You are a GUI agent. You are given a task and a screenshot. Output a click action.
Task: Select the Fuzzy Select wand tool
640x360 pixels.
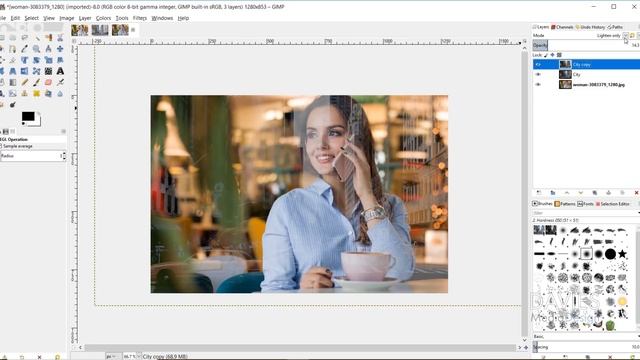[x=37, y=38]
